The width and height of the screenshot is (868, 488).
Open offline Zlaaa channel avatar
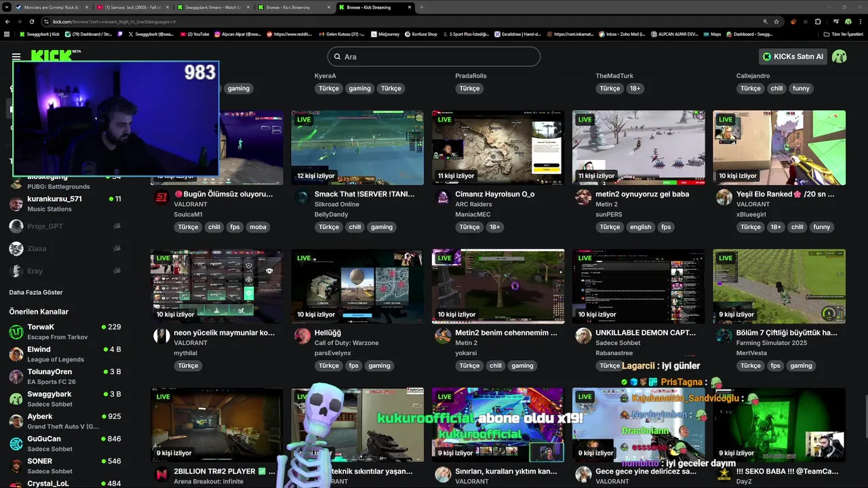16,248
